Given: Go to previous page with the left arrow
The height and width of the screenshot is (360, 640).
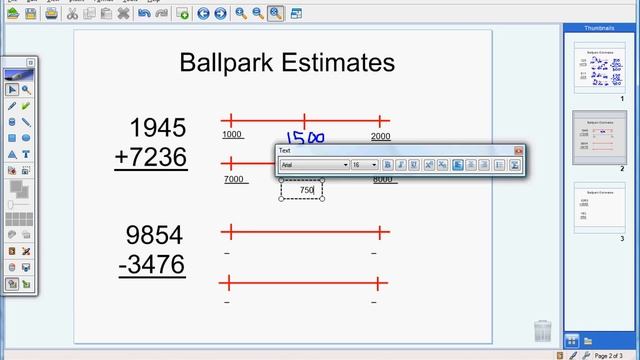Looking at the screenshot, I should [x=203, y=13].
